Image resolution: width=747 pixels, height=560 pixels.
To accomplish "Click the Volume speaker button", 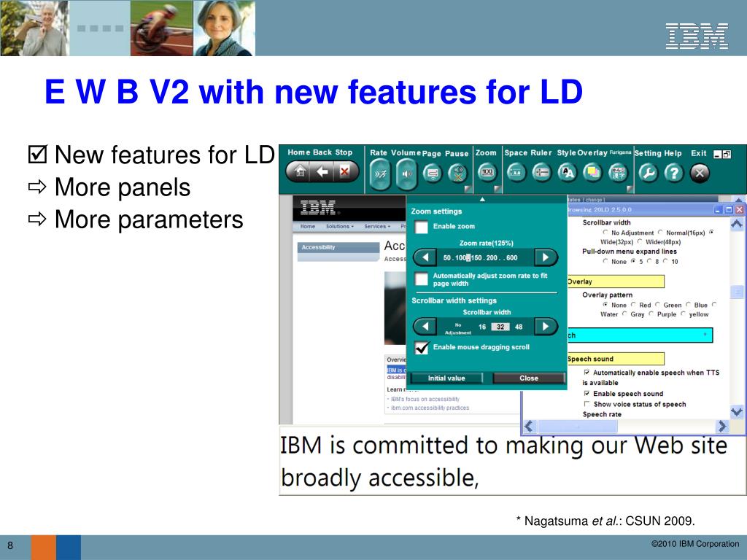I will point(407,174).
